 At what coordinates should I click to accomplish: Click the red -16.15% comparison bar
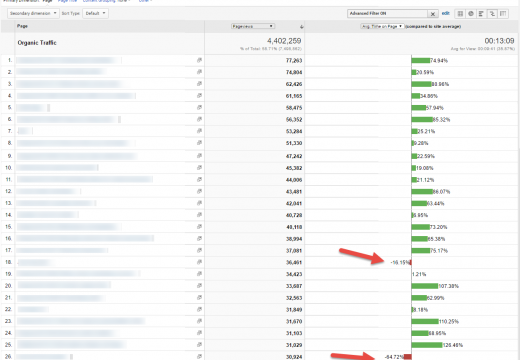(x=410, y=262)
